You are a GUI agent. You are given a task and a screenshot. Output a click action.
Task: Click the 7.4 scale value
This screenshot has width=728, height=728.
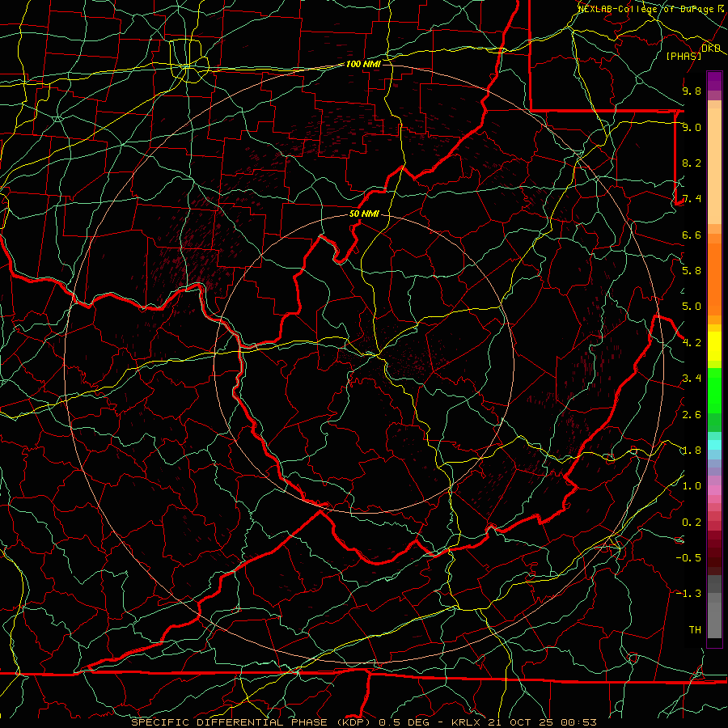(692, 199)
